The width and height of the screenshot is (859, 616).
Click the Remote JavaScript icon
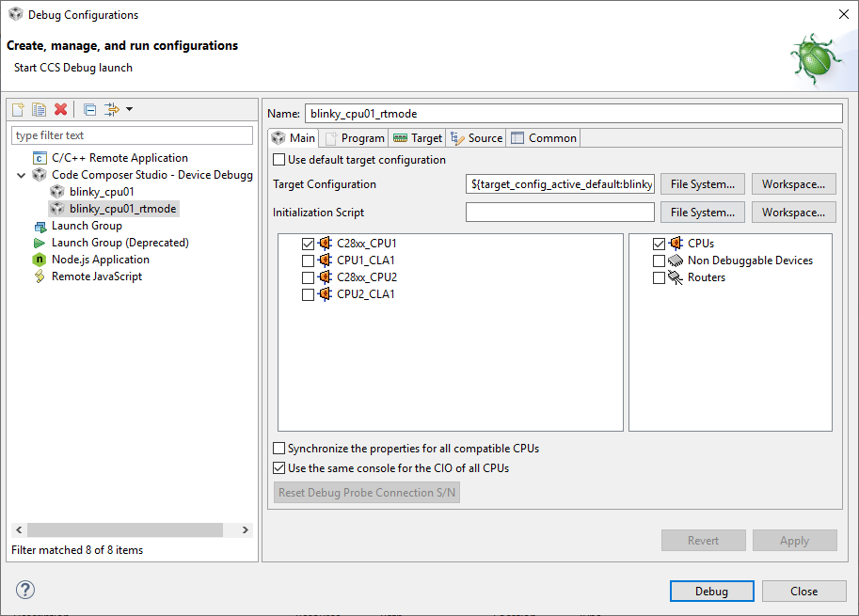[41, 276]
